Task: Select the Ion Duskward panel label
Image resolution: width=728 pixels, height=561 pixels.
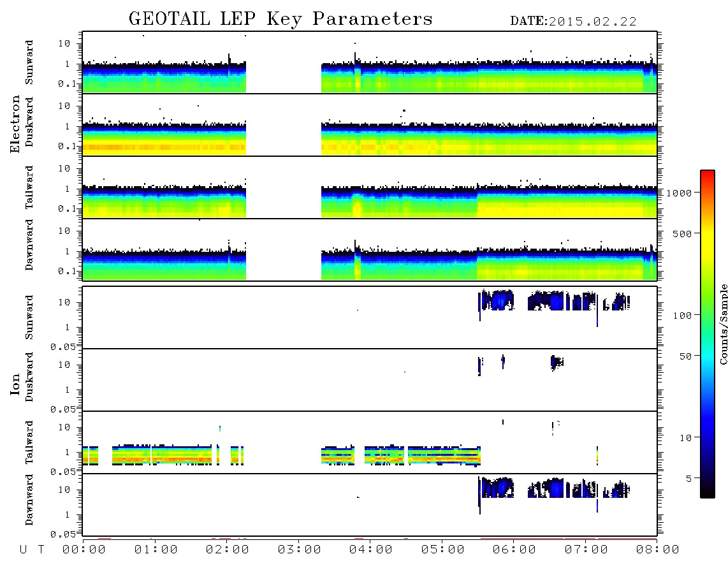Action: [29, 377]
